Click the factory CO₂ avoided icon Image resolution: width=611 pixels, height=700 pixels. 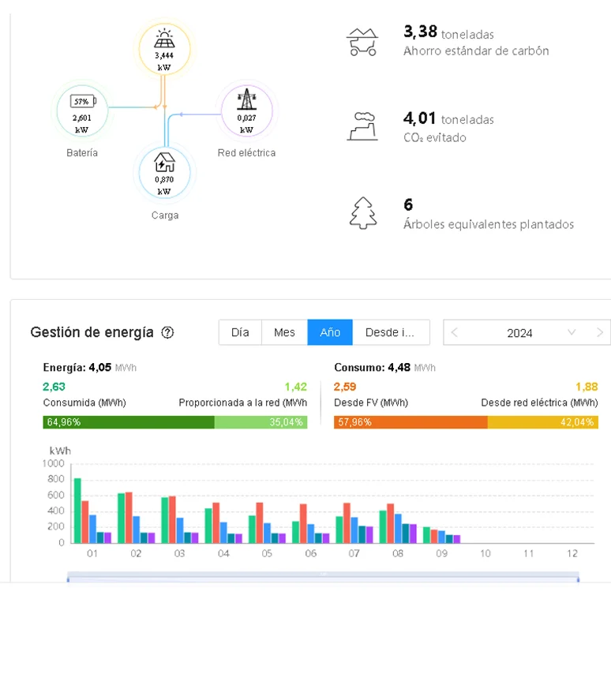point(362,126)
